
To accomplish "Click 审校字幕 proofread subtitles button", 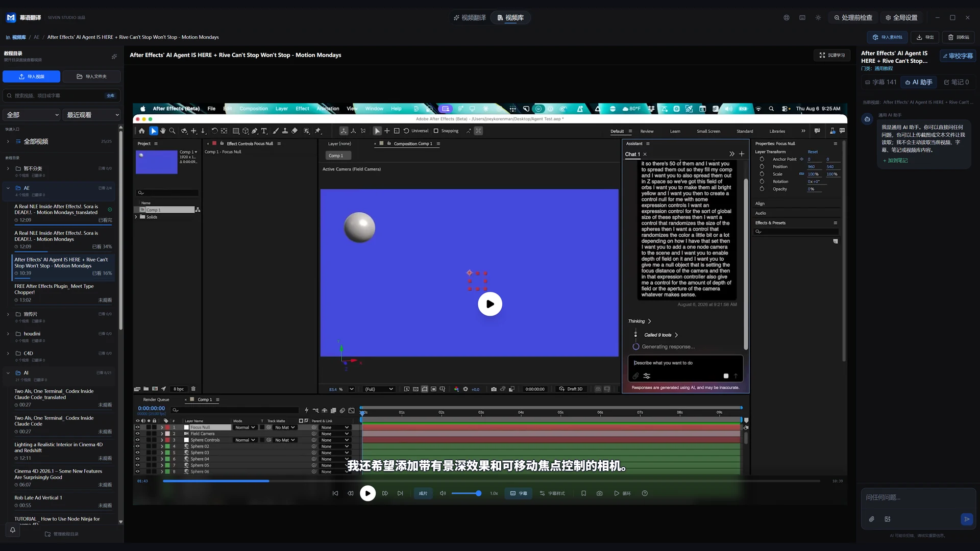I will pos(958,56).
